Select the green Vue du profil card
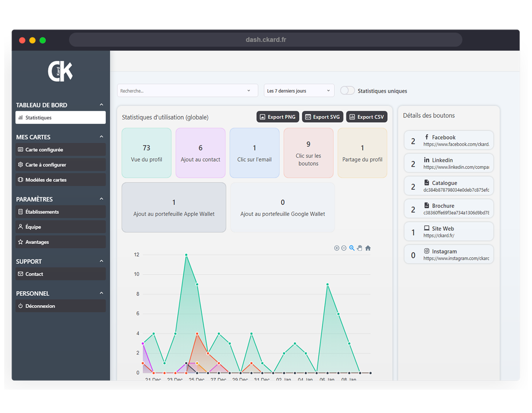 (x=147, y=153)
